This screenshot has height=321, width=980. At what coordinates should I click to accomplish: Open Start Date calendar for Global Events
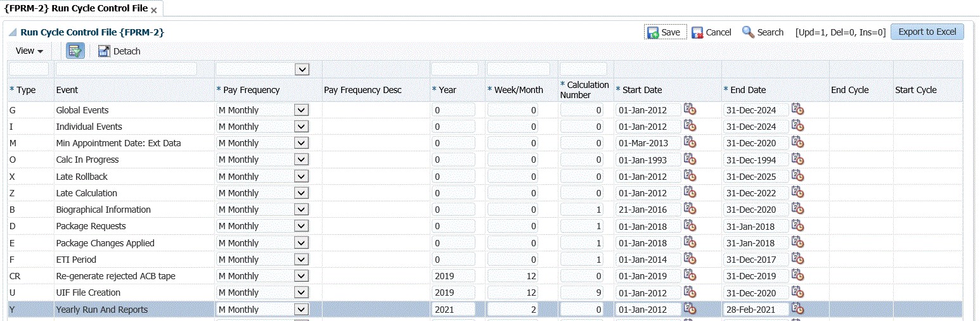coord(690,110)
